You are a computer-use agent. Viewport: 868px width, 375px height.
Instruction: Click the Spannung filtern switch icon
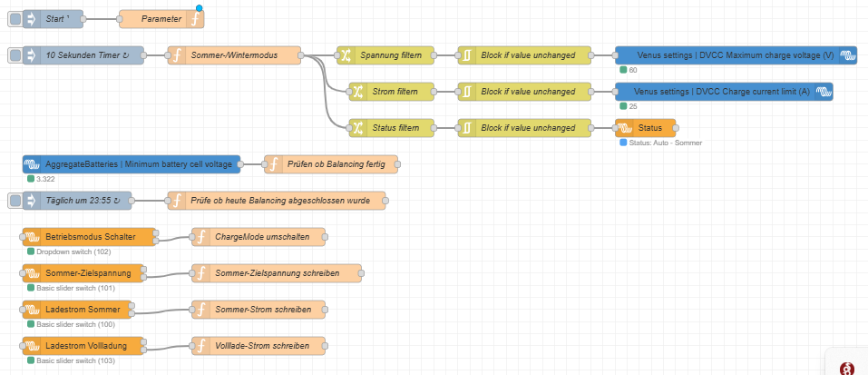coord(346,55)
